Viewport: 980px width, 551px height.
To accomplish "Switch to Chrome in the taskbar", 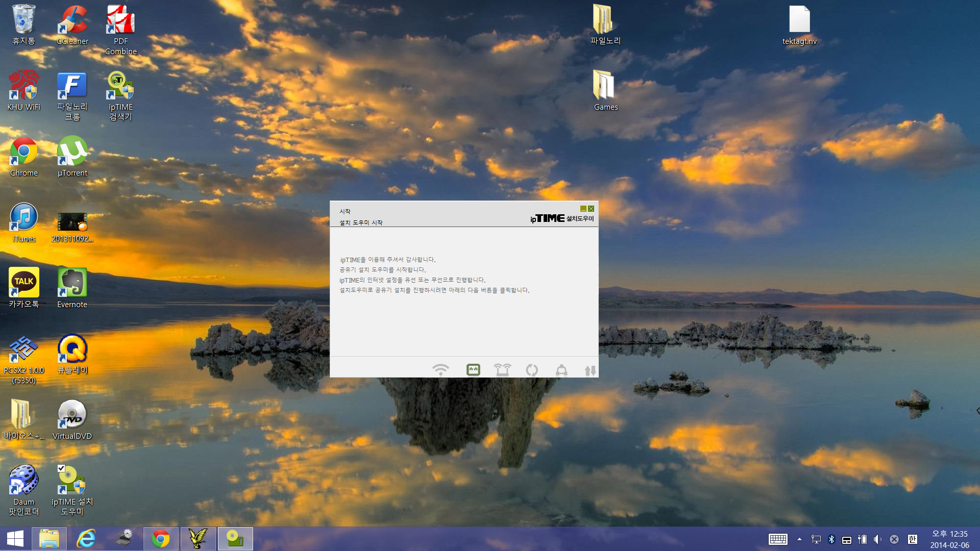I will click(160, 539).
